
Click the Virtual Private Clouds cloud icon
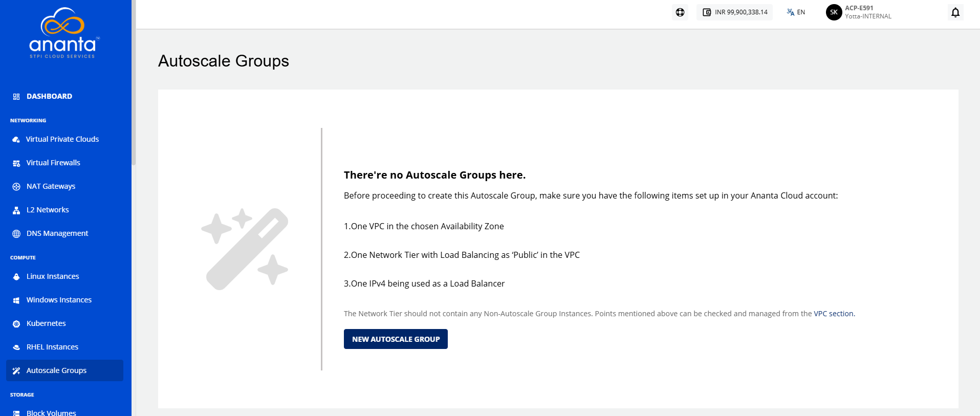16,139
